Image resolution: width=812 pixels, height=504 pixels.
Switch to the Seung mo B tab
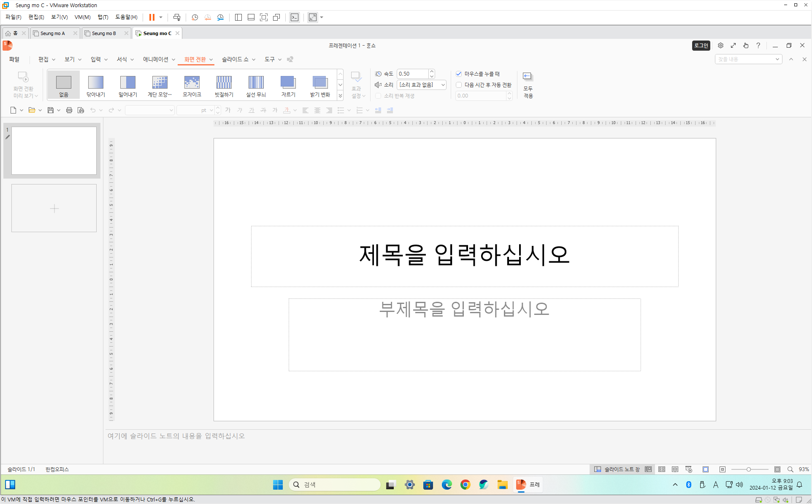tap(104, 33)
